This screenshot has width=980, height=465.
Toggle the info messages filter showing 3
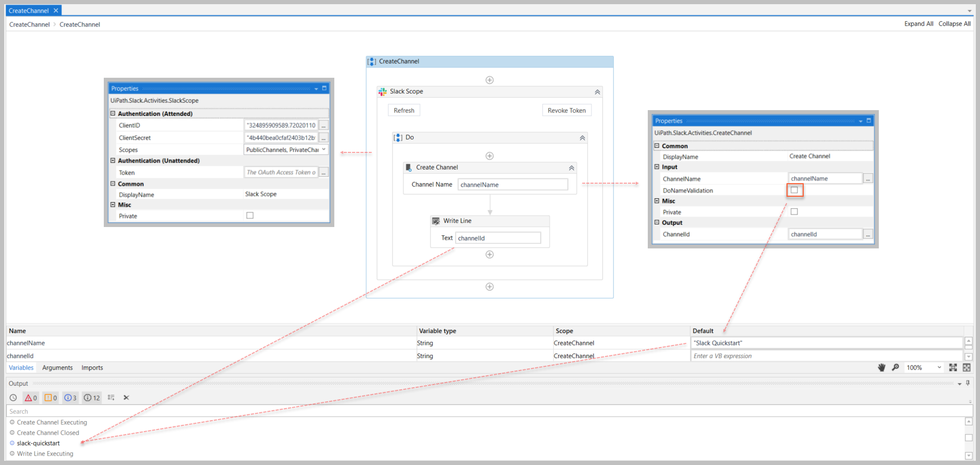tap(70, 398)
